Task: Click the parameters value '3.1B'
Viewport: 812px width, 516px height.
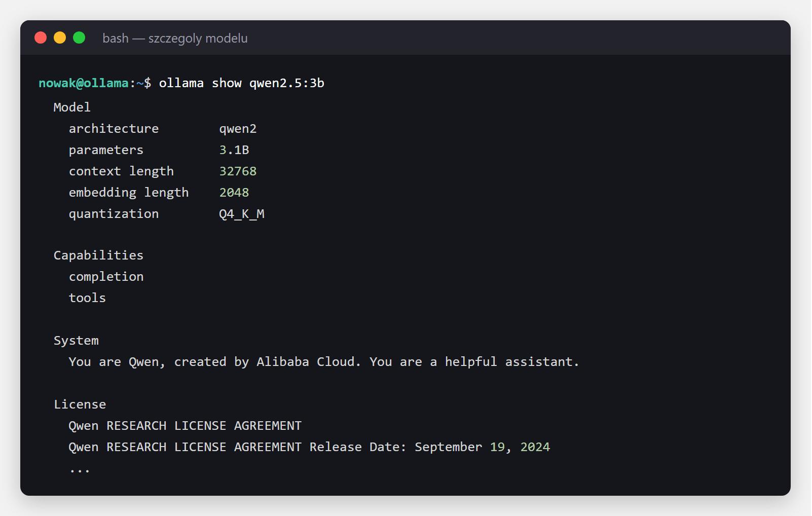Action: click(x=234, y=150)
